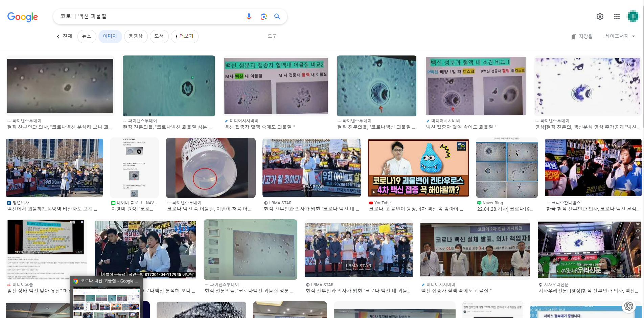Open link 코로나 백신 속 이물질, 이번이 처음

209,209
